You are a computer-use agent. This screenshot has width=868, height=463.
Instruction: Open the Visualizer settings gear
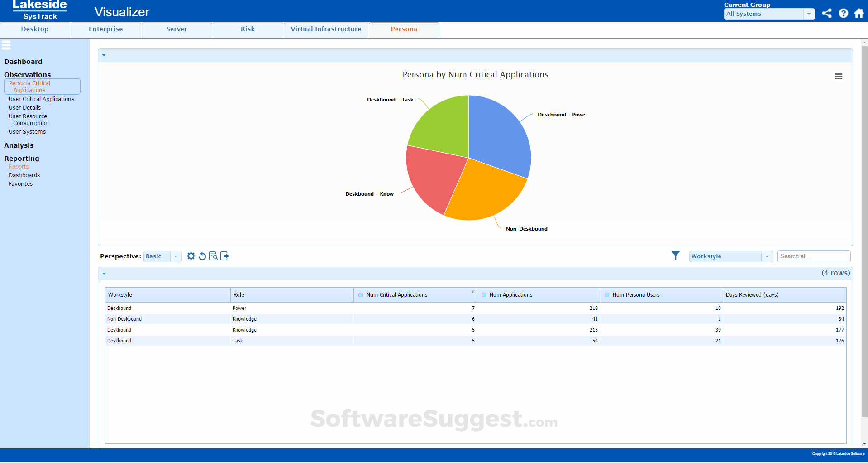click(191, 256)
